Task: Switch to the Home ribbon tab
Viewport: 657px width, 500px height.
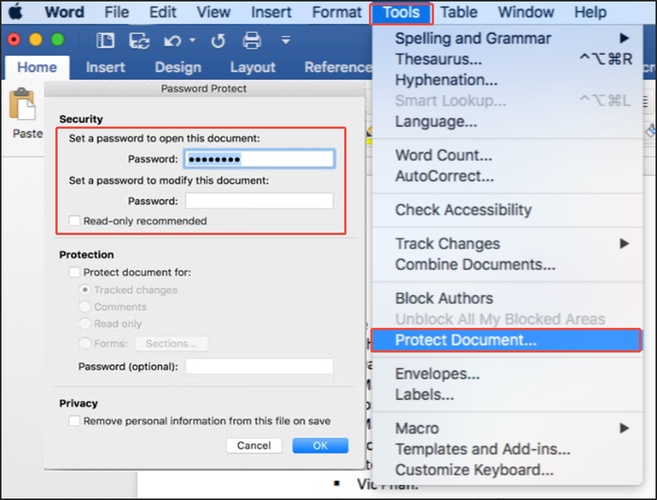Action: click(37, 67)
